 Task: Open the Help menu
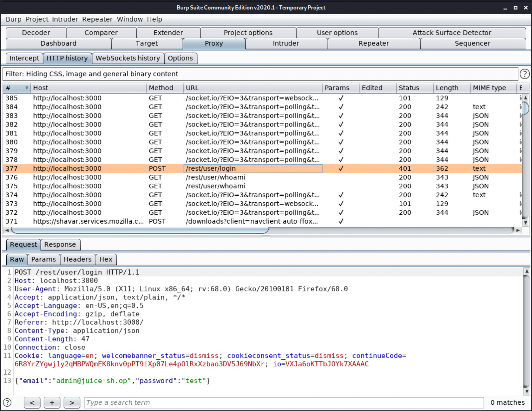click(x=155, y=19)
